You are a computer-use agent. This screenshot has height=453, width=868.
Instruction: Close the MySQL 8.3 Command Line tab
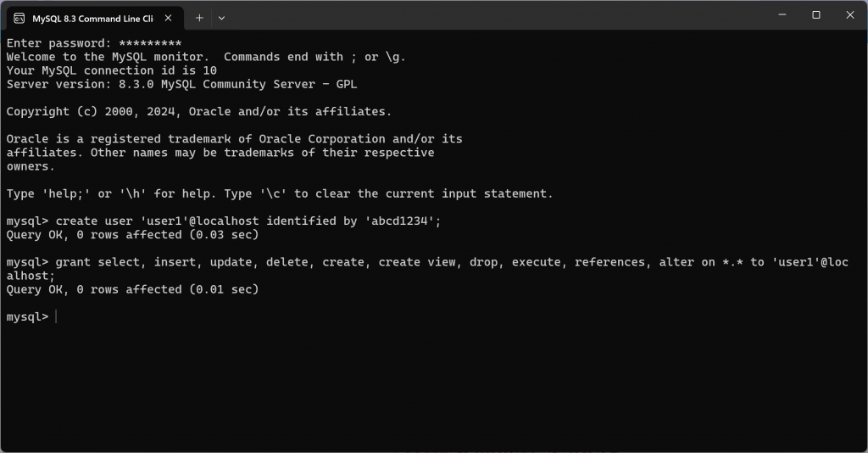tap(169, 19)
